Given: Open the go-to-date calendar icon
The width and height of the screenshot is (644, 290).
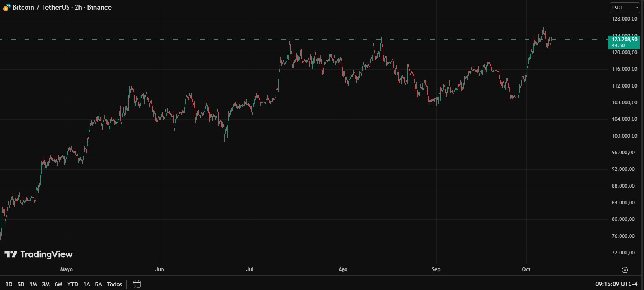Looking at the screenshot, I should coord(136,284).
